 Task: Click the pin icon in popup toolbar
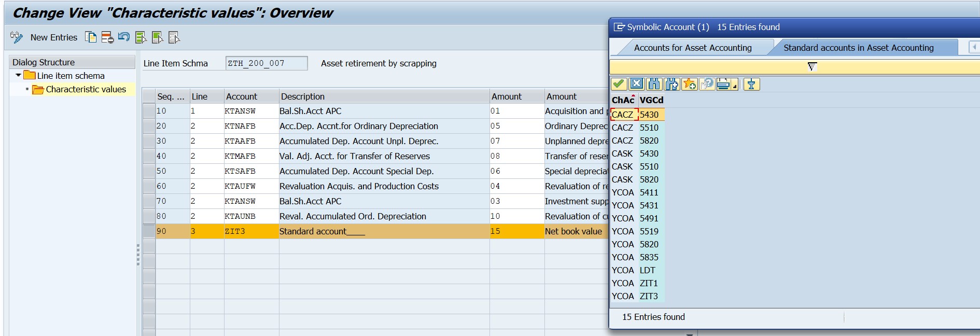coord(751,84)
